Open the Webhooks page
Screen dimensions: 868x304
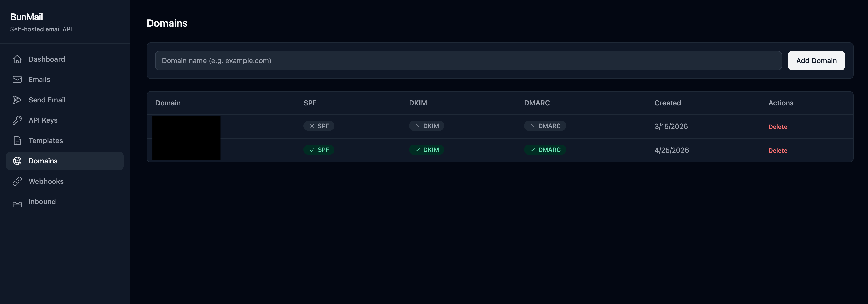[65, 181]
